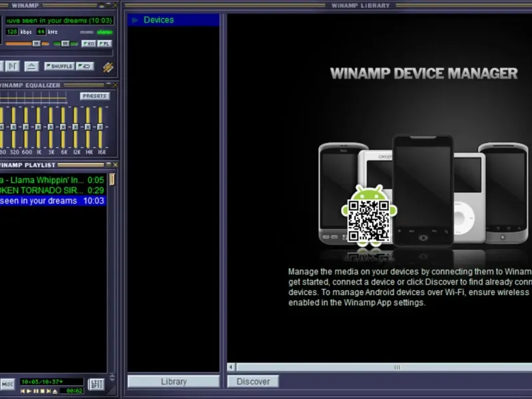Click the 14K equalizer band slider
The width and height of the screenshot is (532, 399).
click(x=88, y=127)
